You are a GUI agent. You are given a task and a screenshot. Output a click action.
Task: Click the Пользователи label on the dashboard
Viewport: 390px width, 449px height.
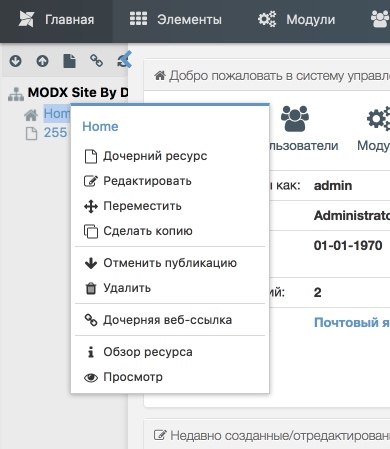coord(303,146)
